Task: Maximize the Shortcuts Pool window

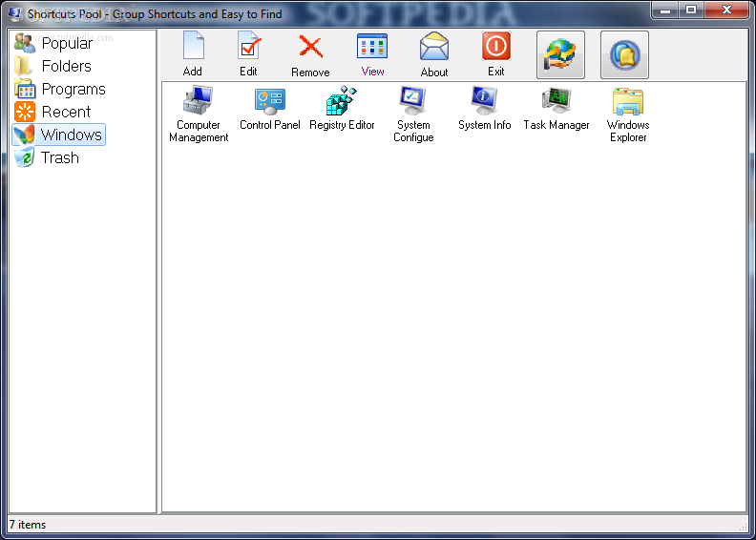Action: (x=691, y=10)
